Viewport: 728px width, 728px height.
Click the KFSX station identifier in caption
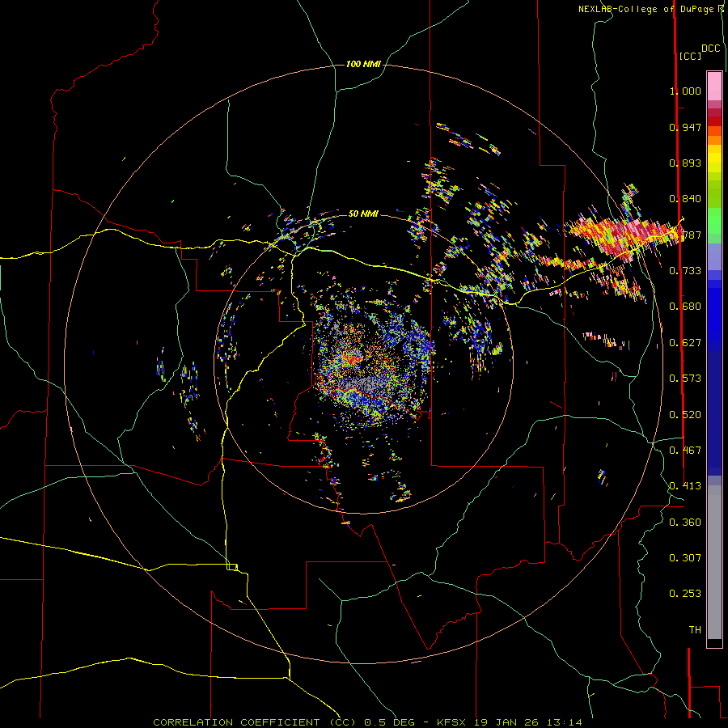click(x=453, y=722)
